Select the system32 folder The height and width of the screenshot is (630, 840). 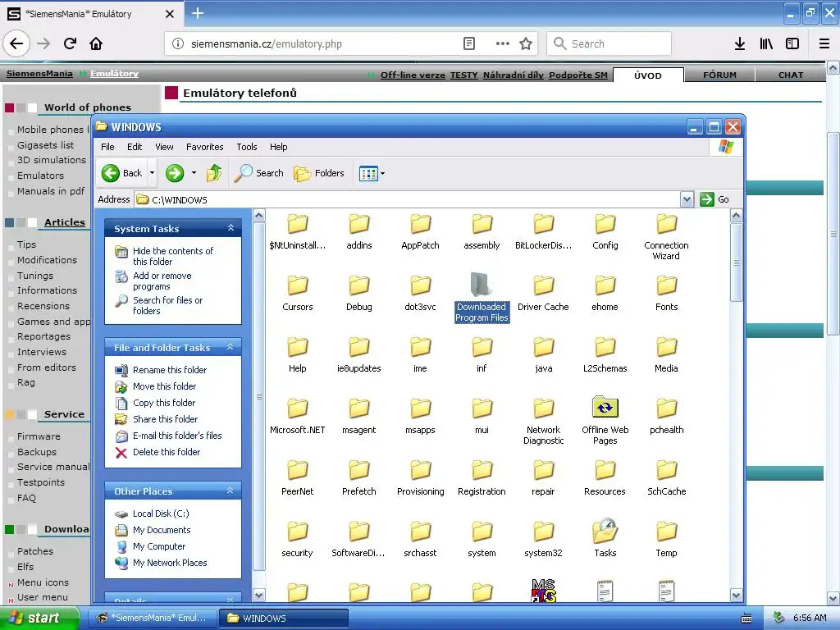tap(543, 540)
